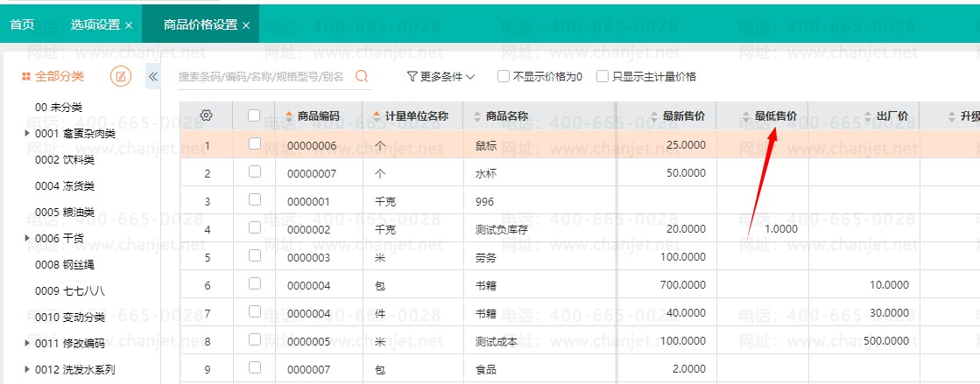980x384 pixels.
Task: Check the row for 鼠标
Action: coord(254,143)
